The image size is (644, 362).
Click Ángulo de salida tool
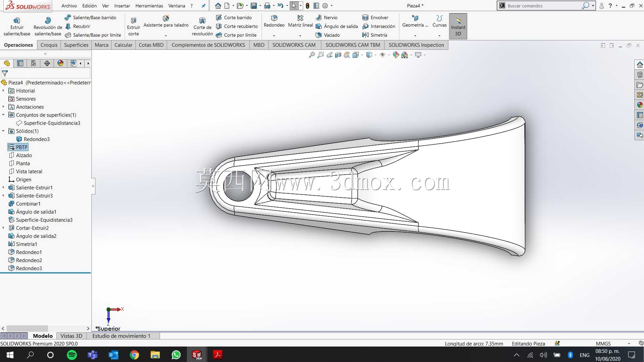[x=336, y=26]
